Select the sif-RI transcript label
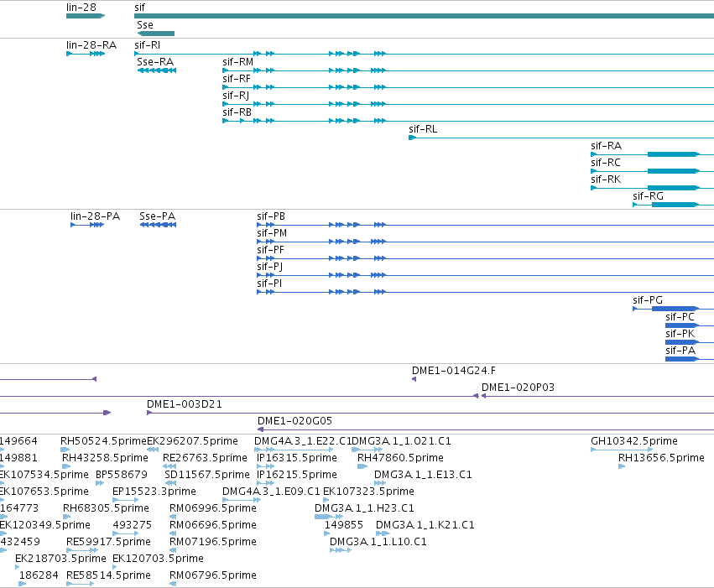The height and width of the screenshot is (588, 714). (147, 45)
